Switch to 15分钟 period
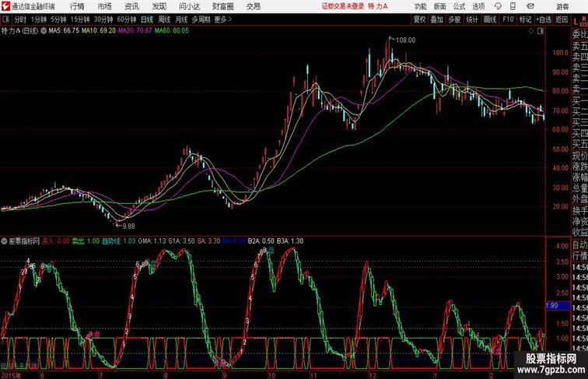The image size is (588, 379). [x=80, y=19]
